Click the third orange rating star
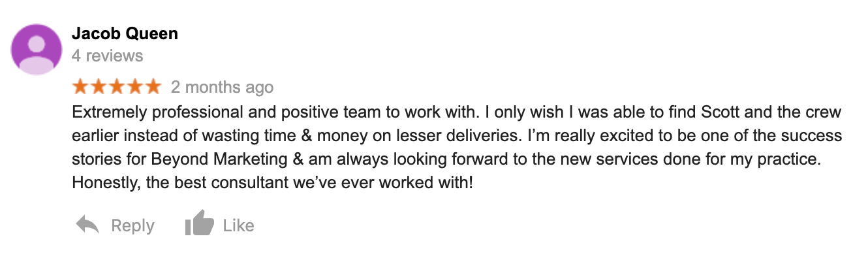868x264 pixels. tap(116, 87)
